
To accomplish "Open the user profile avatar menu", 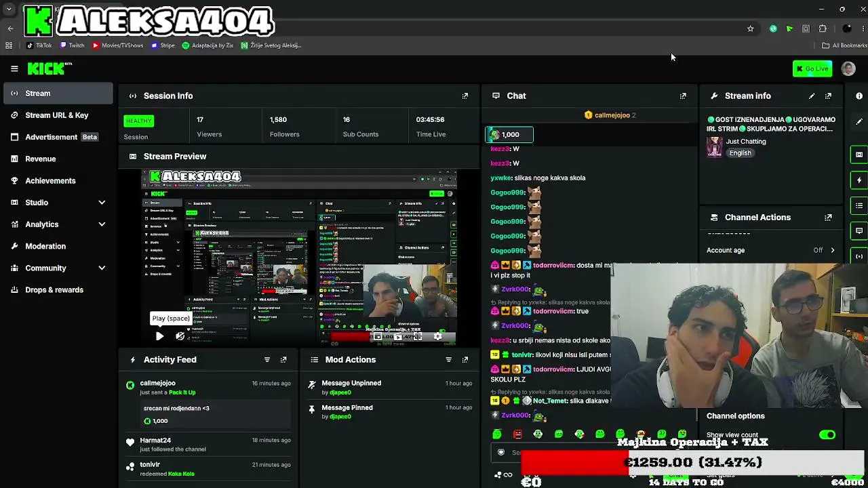I will pyautogui.click(x=848, y=68).
